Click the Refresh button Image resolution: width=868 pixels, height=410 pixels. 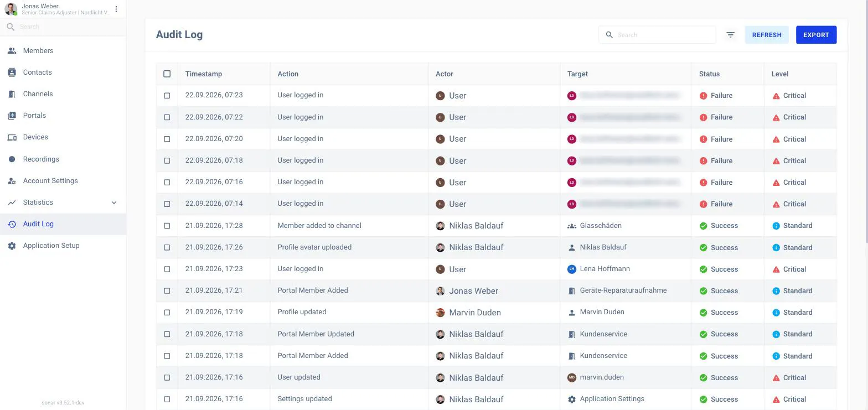point(767,35)
